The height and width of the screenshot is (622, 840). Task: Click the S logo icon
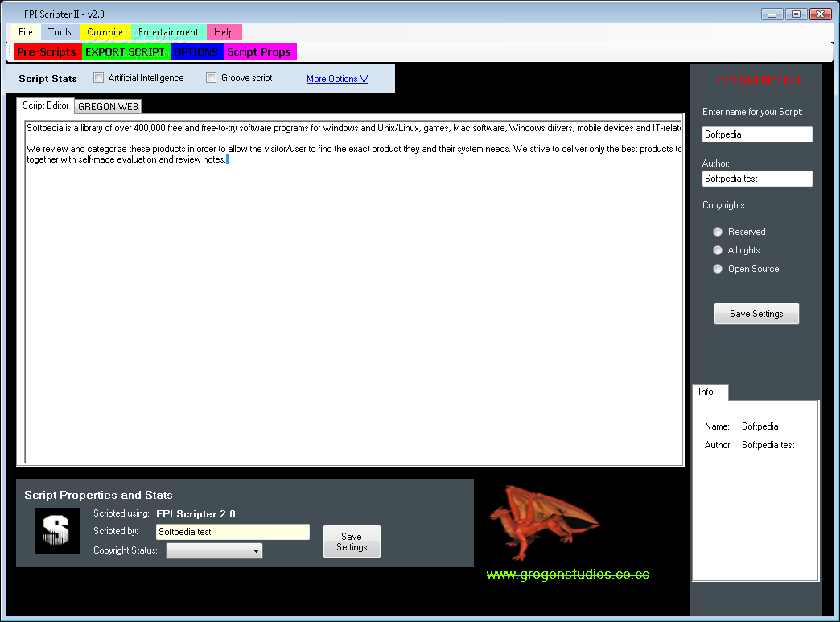pyautogui.click(x=57, y=531)
